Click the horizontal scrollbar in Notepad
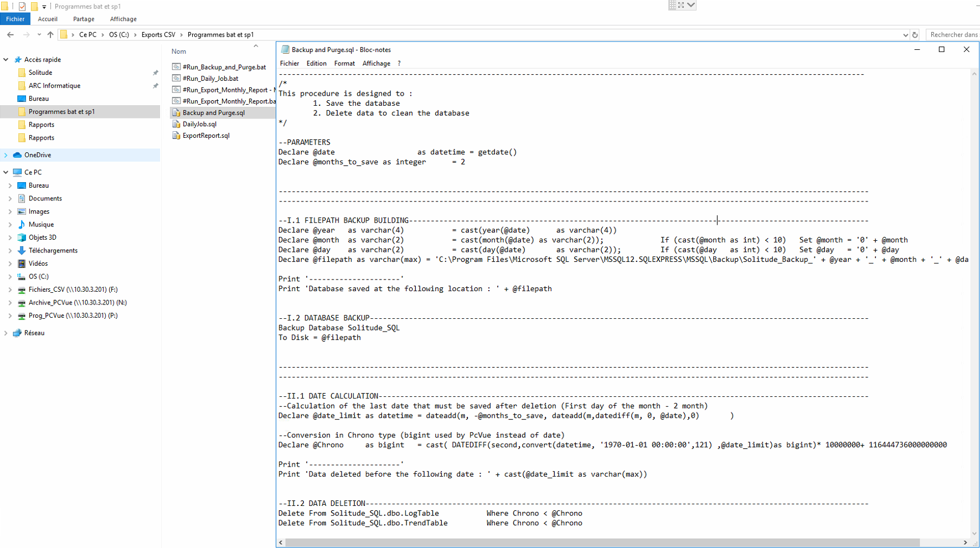 point(602,542)
